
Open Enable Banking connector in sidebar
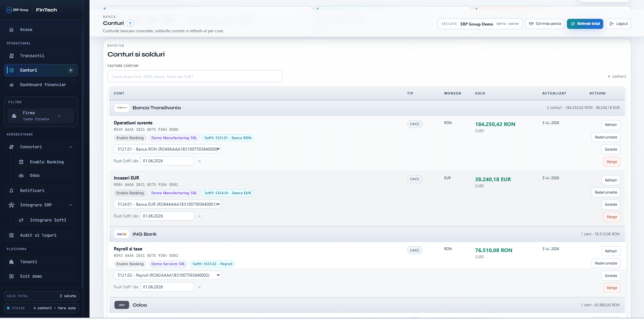pyautogui.click(x=46, y=162)
